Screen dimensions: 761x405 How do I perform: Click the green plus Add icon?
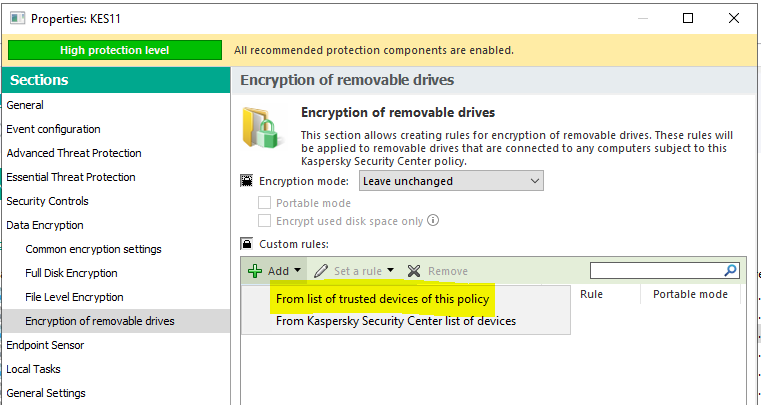(255, 271)
